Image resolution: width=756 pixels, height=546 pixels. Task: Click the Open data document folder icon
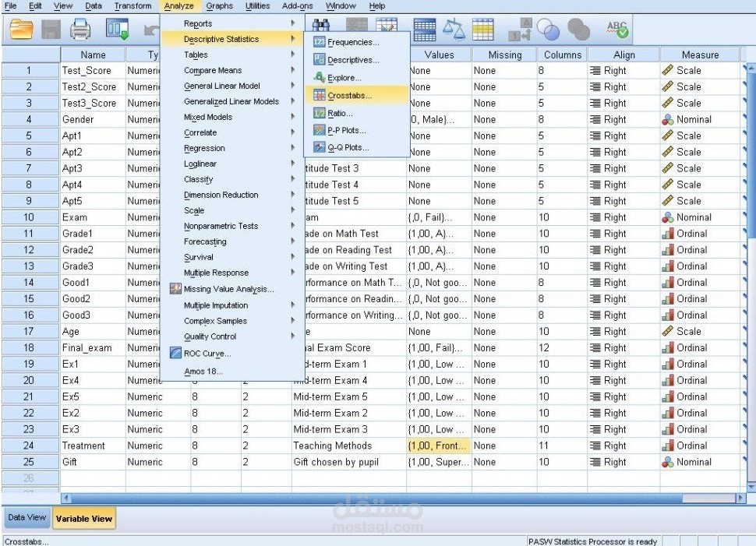click(22, 29)
